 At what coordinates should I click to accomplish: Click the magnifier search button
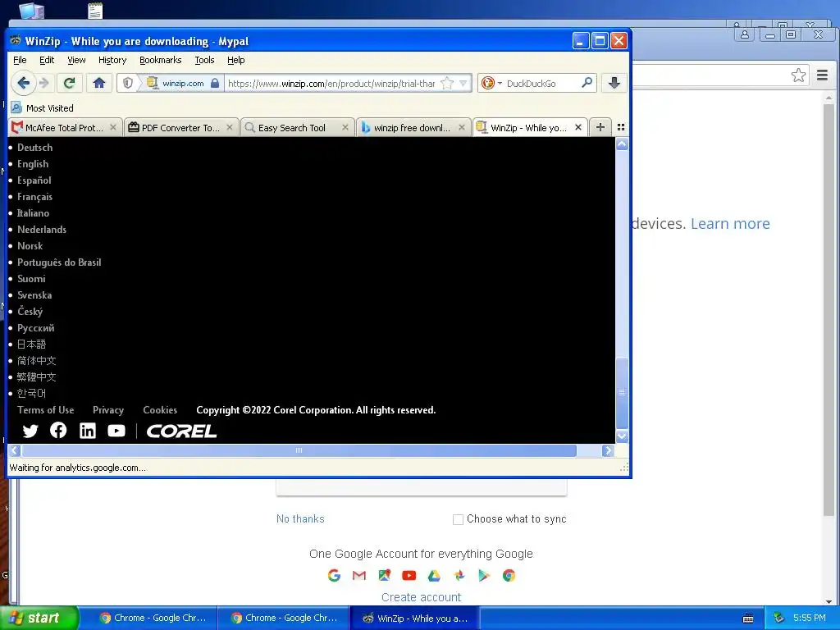587,83
